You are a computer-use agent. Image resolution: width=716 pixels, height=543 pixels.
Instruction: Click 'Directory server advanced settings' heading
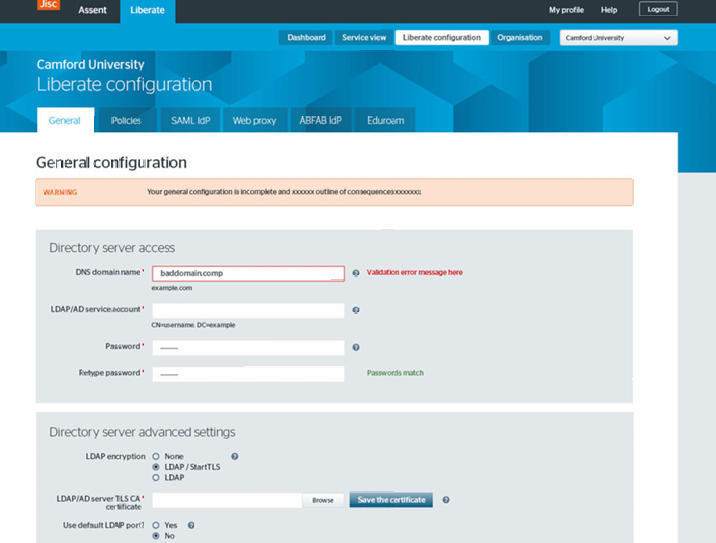click(142, 432)
